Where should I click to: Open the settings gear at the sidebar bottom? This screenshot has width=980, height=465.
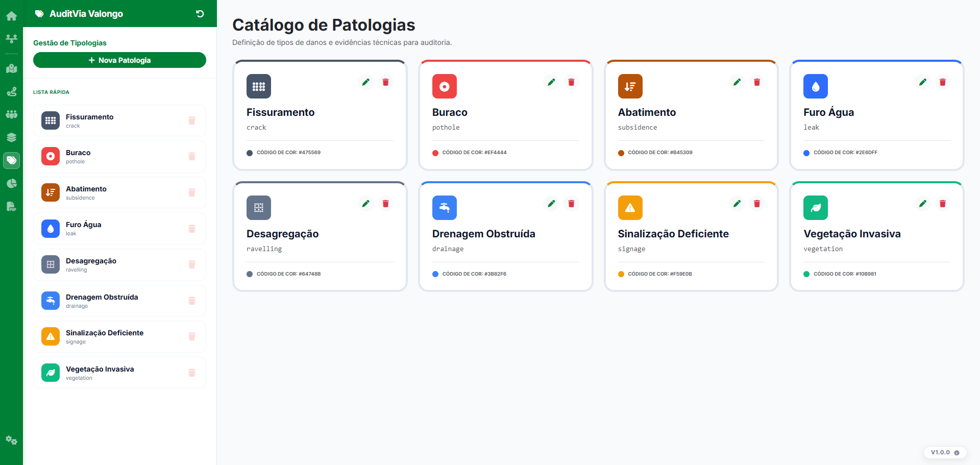click(11, 440)
